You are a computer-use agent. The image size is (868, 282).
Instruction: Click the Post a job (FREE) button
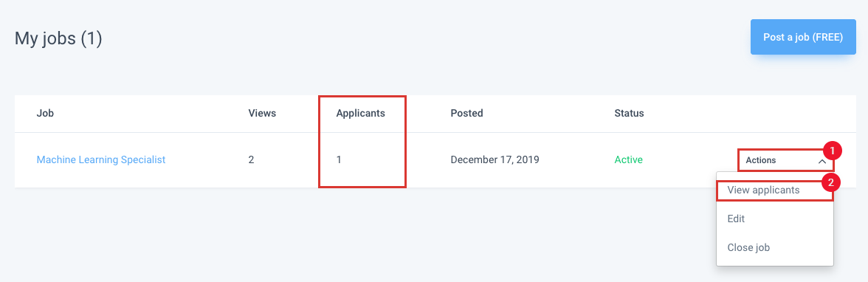click(803, 37)
